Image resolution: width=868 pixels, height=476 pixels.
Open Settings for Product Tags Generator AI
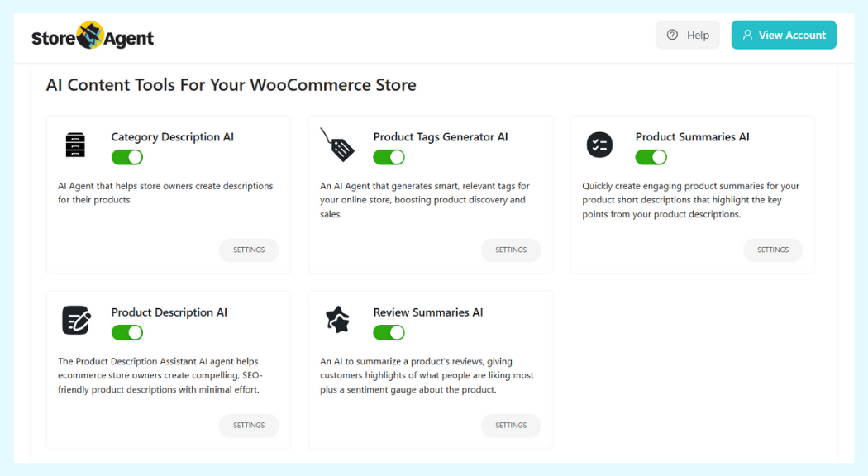tap(511, 250)
